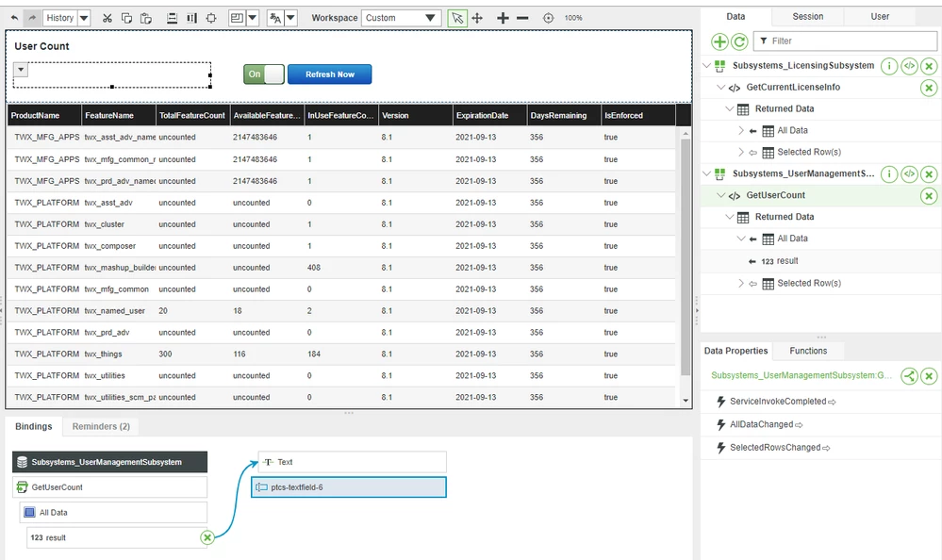Click the reset zoom target icon
Screen dimensions: 942x560
(548, 18)
